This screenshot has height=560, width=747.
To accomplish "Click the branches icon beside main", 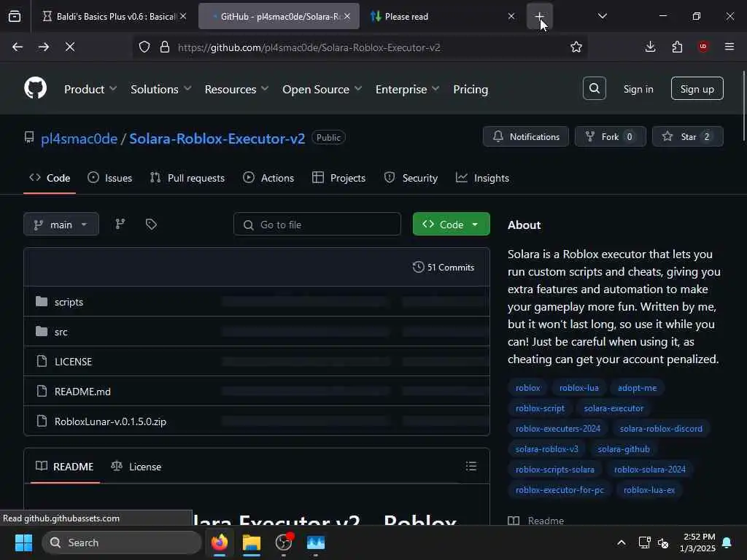I will (120, 224).
